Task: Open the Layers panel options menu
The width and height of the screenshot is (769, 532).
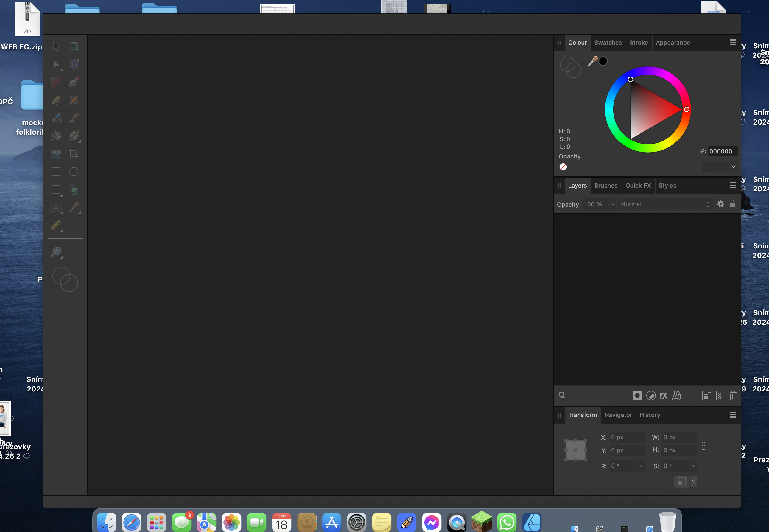Action: click(x=733, y=185)
